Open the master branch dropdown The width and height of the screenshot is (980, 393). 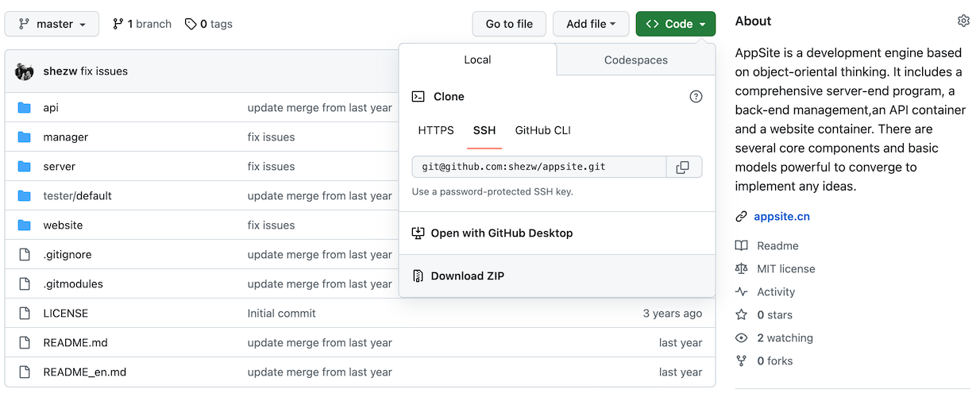pos(52,24)
